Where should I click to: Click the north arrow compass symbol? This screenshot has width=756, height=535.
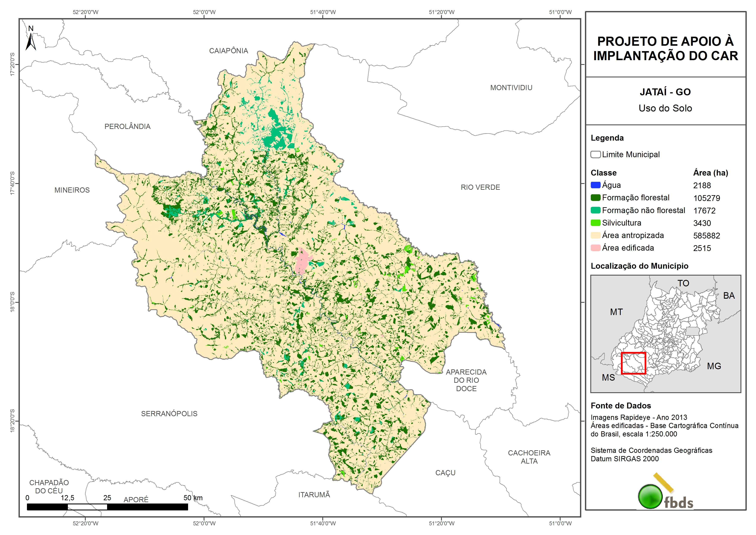[x=31, y=38]
